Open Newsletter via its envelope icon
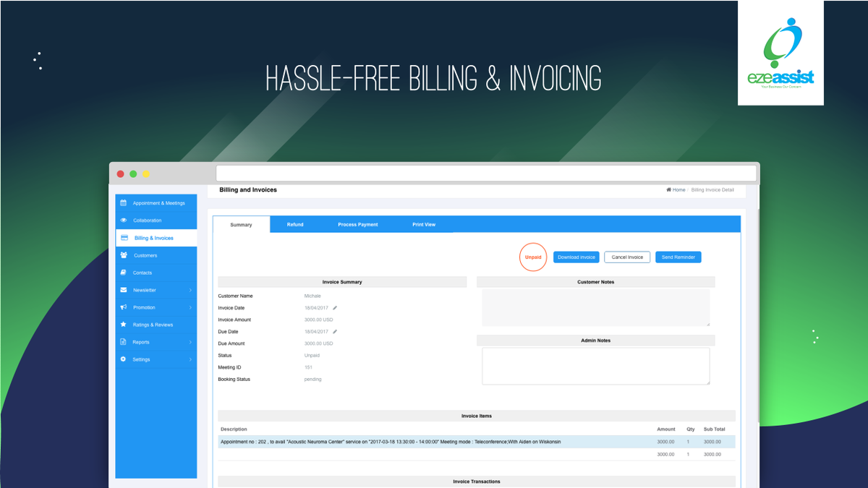Screen dimensions: 868x488 click(124, 290)
